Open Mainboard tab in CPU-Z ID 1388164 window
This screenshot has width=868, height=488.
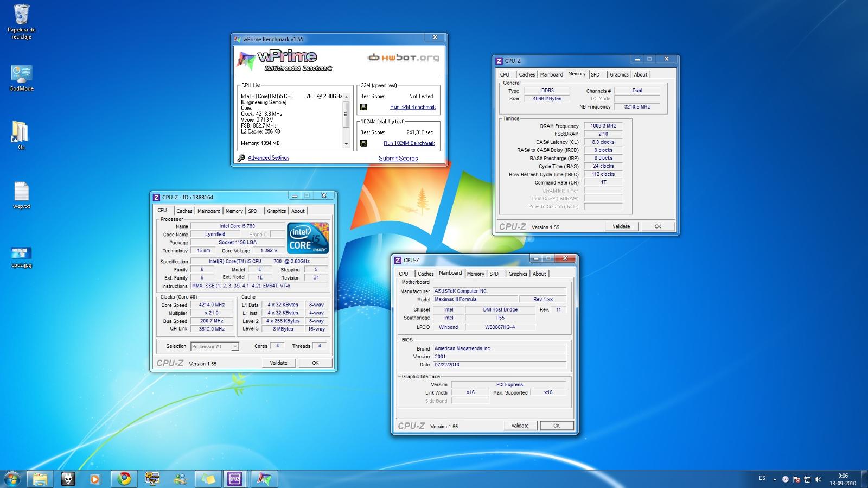click(209, 211)
